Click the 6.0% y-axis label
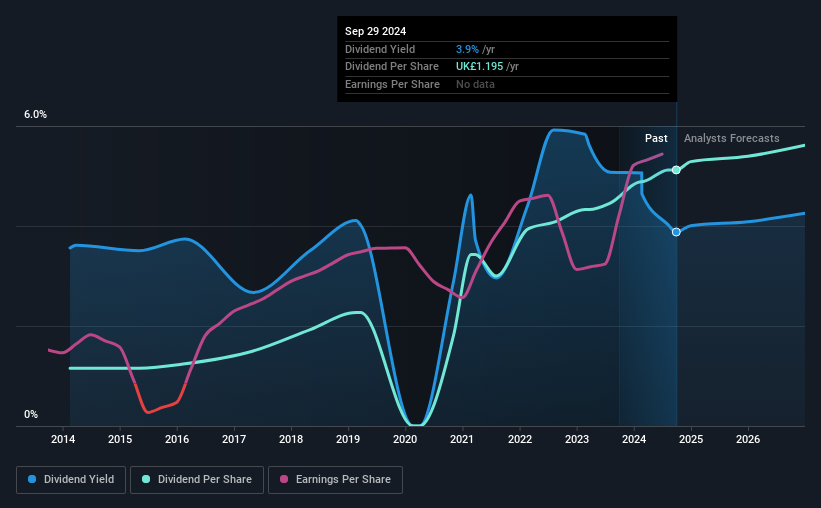The image size is (821, 508). 36,115
